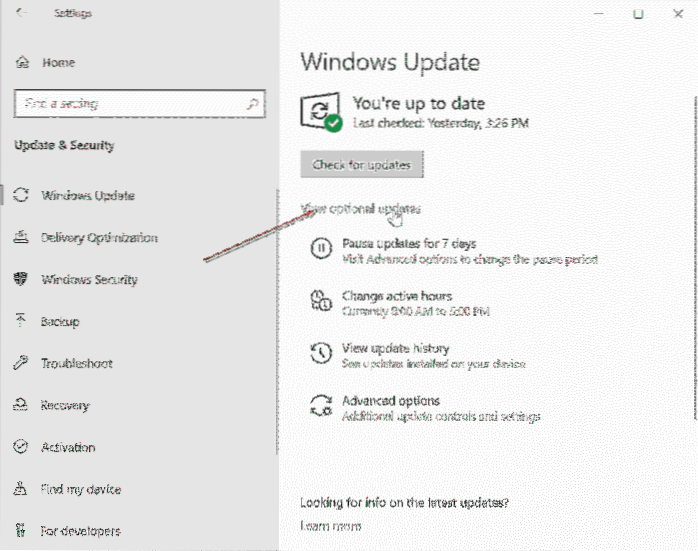Open the View update history icon

point(321,355)
